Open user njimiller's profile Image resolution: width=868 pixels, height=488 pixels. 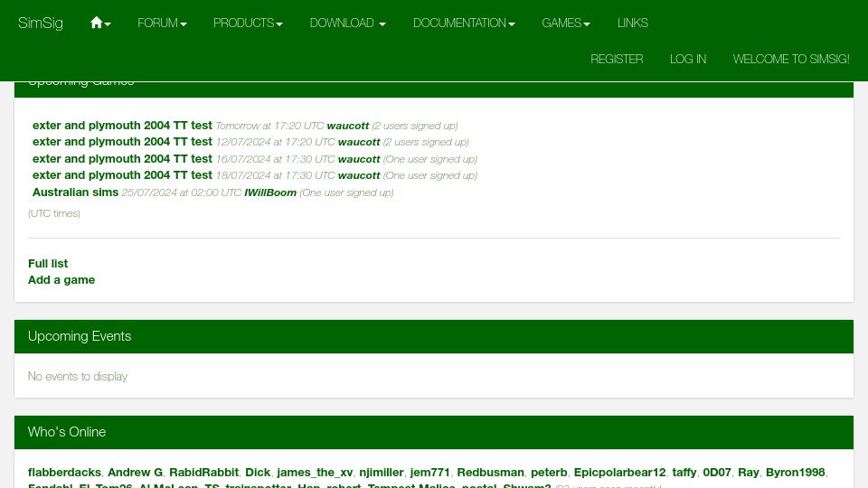[382, 473]
